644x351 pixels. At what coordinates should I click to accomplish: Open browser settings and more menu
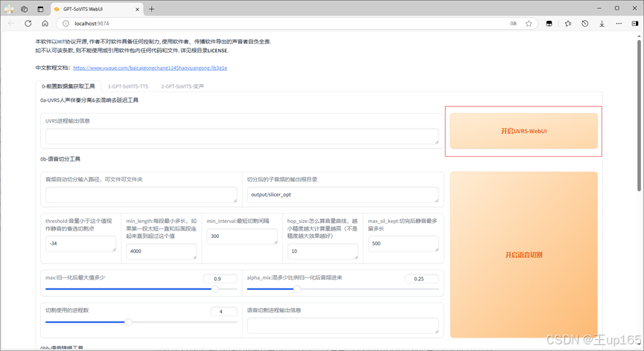coord(619,23)
